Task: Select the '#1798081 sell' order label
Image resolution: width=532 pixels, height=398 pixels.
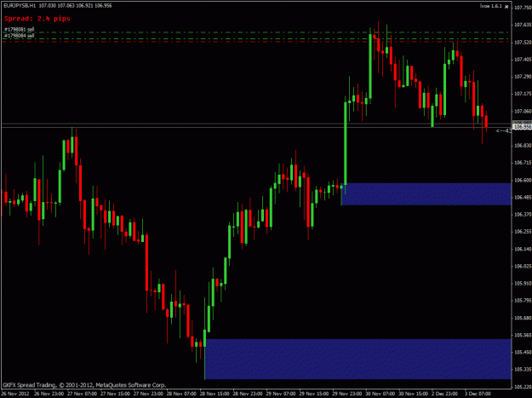Action: pyautogui.click(x=19, y=30)
